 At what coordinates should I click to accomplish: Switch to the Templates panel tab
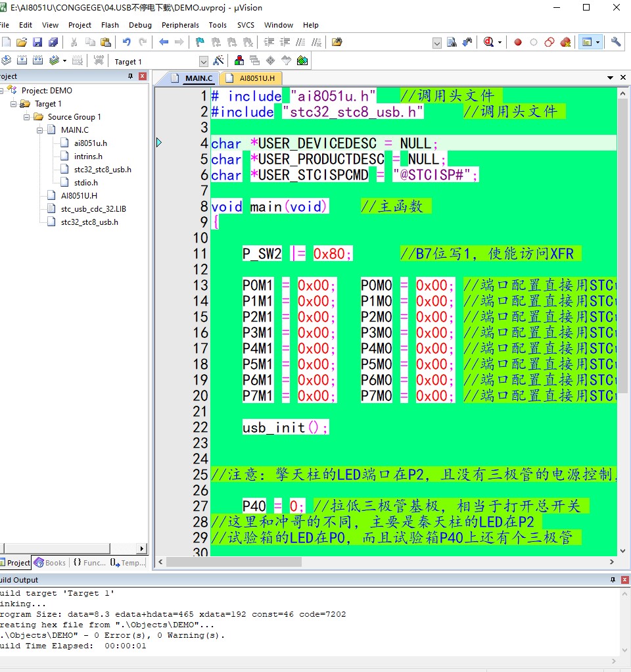[x=128, y=563]
